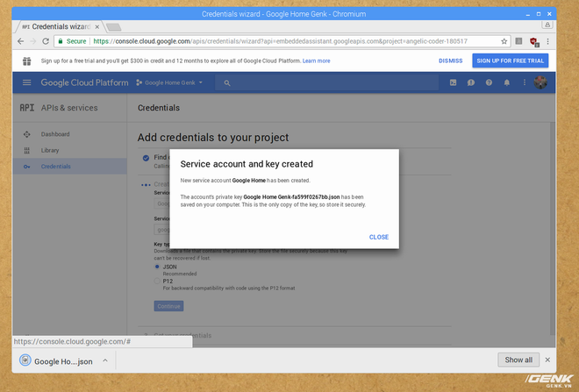Screen dimensions: 579x392
Task: Click the 'APIs & services' sidebar header
Action: pyautogui.click(x=69, y=108)
